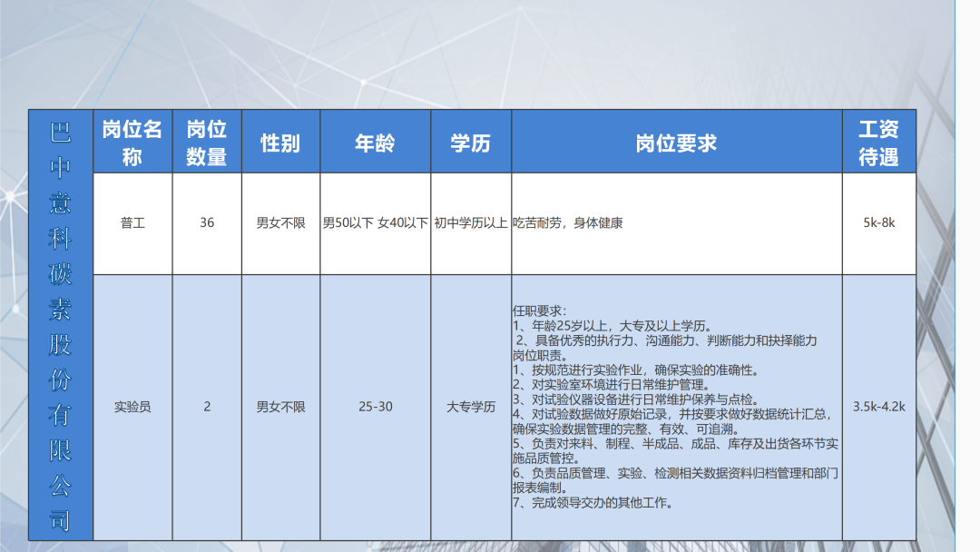
Task: Click the salary cell 5k-8k
Action: click(878, 223)
